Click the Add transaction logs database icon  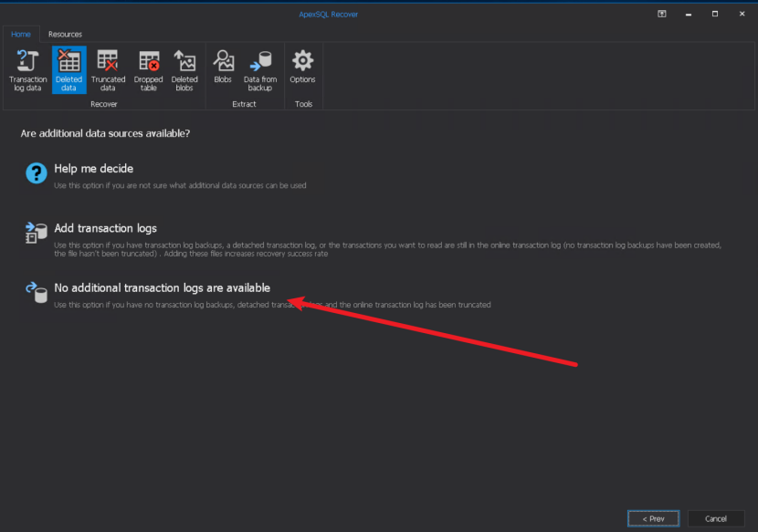tap(36, 232)
